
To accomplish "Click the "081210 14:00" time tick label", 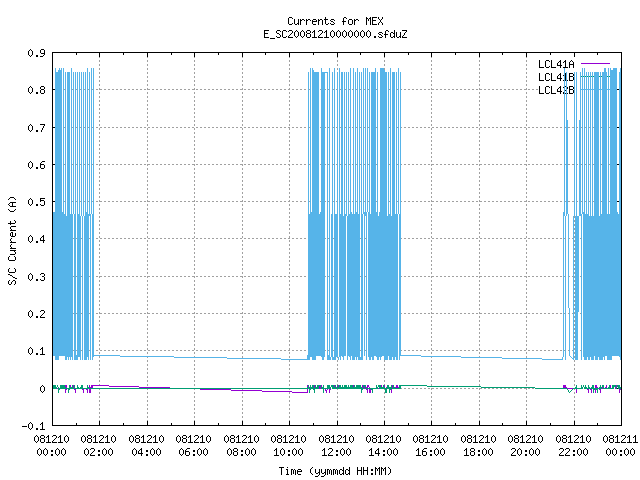I will point(383,446).
